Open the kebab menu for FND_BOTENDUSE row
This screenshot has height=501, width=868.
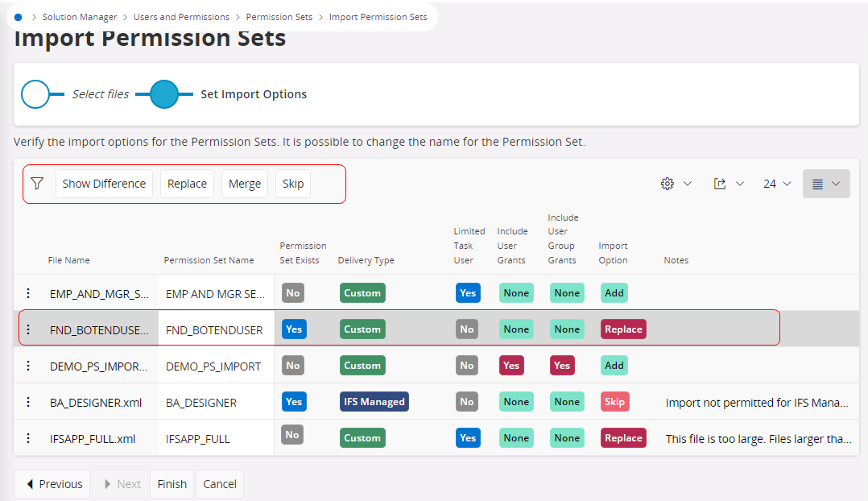click(x=28, y=329)
